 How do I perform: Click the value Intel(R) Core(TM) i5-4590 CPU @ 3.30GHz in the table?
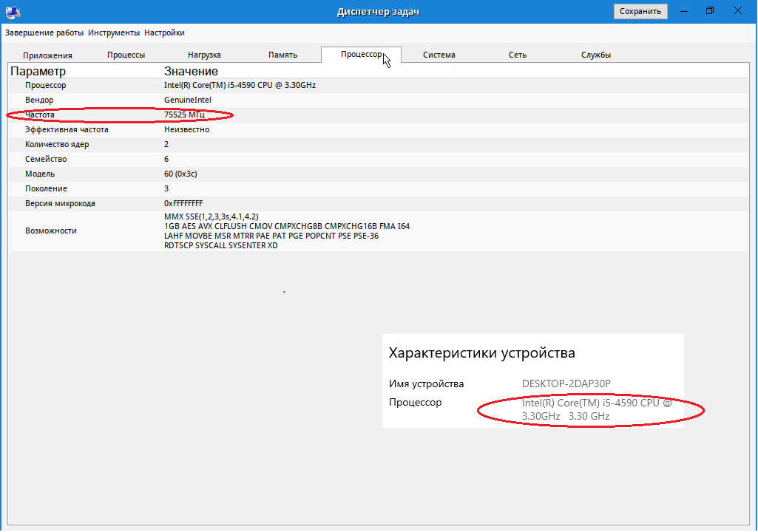coord(240,85)
